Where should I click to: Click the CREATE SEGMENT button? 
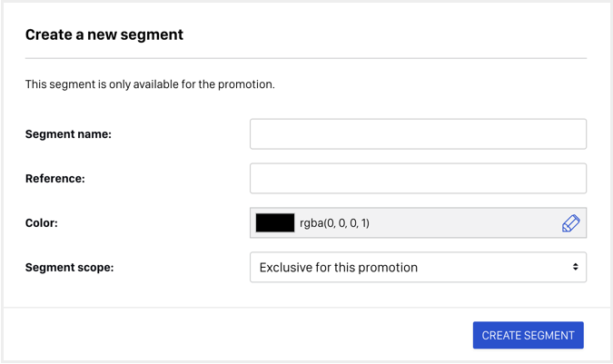click(x=528, y=335)
